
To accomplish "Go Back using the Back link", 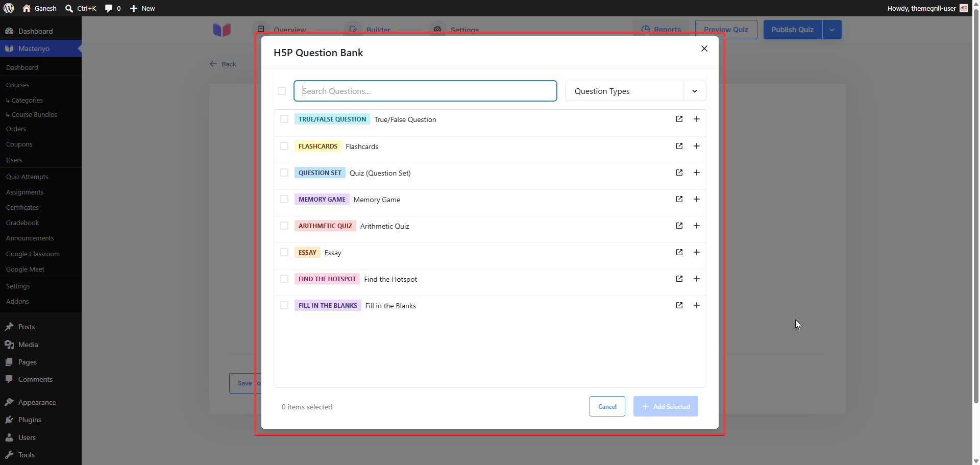I will click(x=223, y=64).
